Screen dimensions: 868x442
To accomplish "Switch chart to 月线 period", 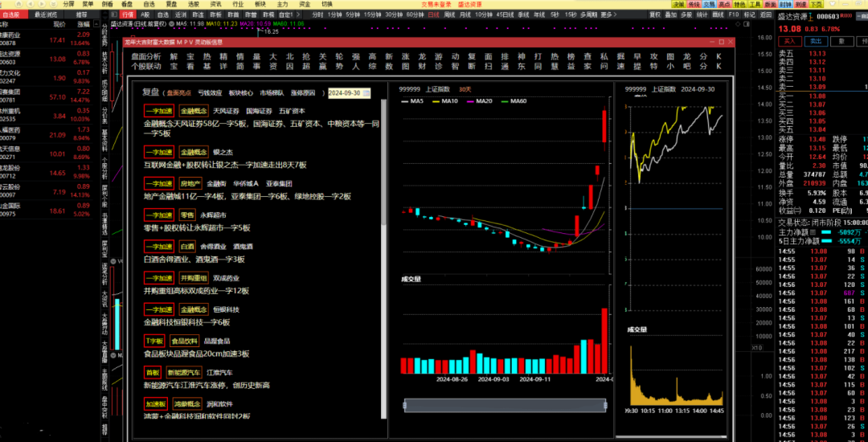I will [465, 14].
